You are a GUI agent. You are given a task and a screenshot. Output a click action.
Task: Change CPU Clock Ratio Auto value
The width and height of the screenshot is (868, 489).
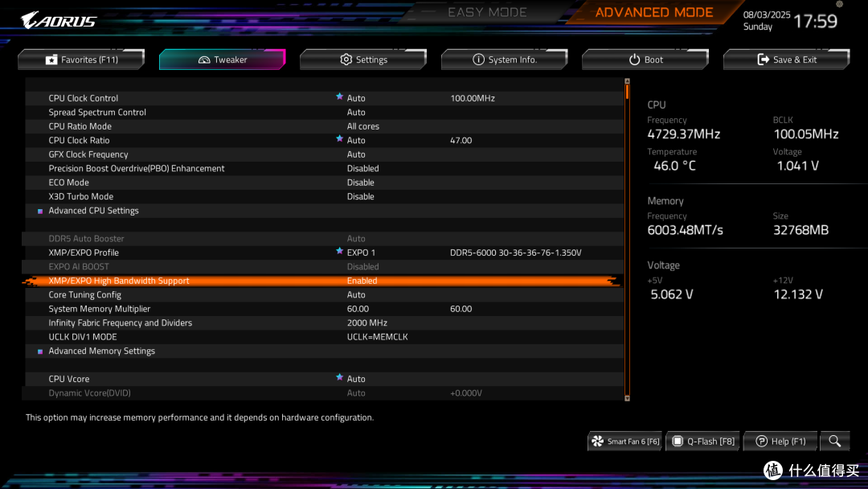pos(356,141)
